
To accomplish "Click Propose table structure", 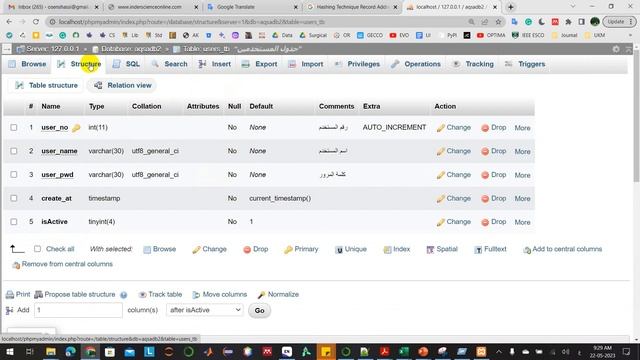I will (75, 294).
